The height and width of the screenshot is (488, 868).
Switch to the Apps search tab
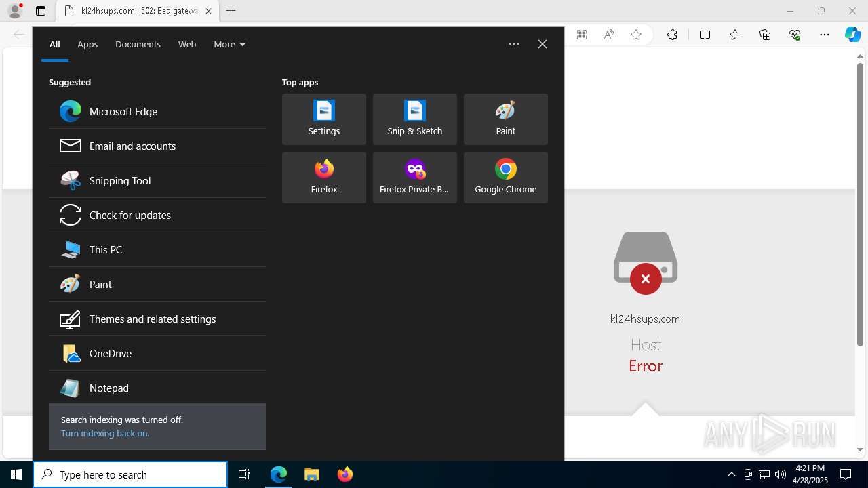tap(87, 44)
